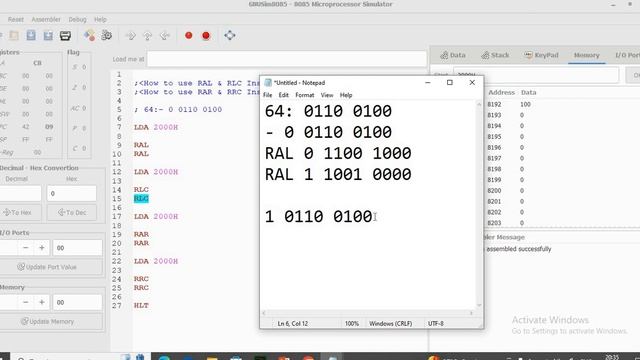The height and width of the screenshot is (360, 640).
Task: Click the assemble icon with colored shapes
Action: point(89,36)
